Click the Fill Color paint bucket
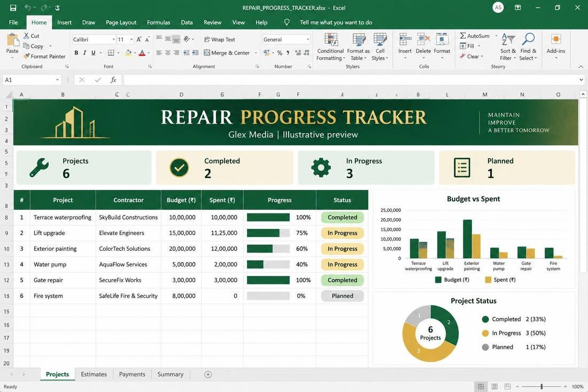 pos(128,53)
